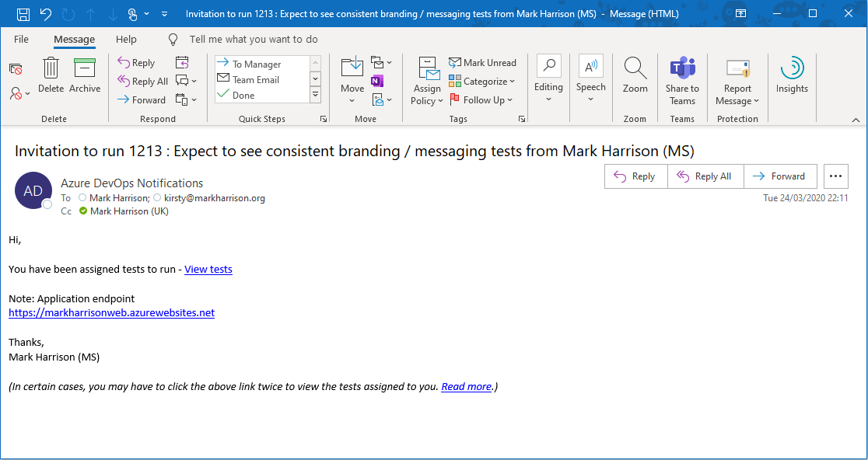Send message to OneNote
The width and height of the screenshot is (868, 460).
[377, 81]
